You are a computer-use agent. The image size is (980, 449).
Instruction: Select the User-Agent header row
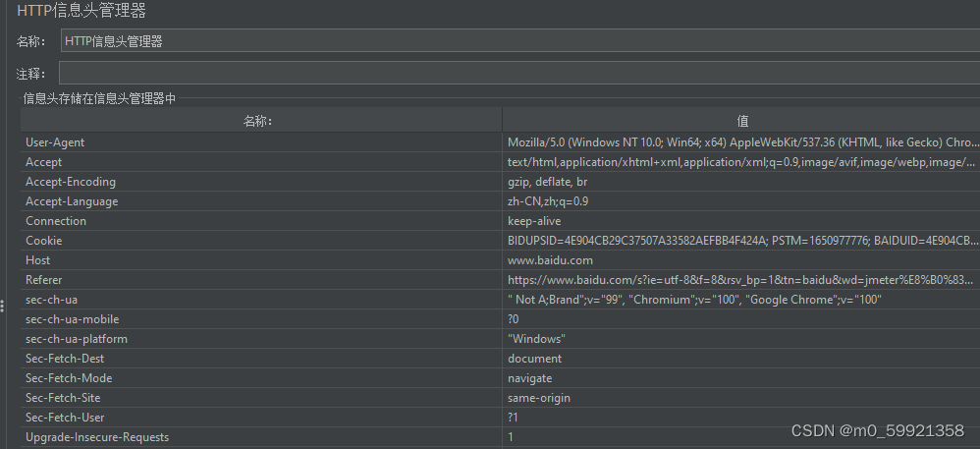500,141
